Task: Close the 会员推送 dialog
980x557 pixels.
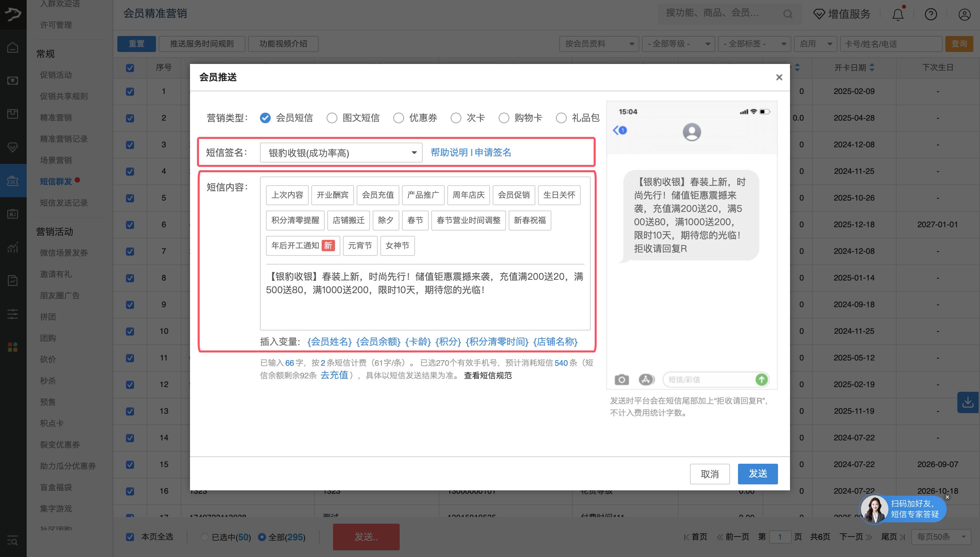Action: [779, 77]
